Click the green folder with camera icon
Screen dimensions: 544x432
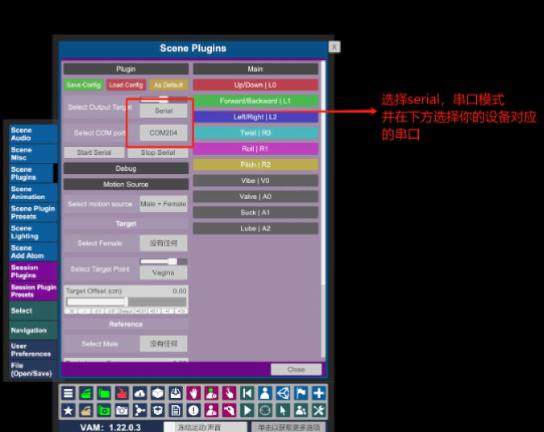click(x=104, y=410)
